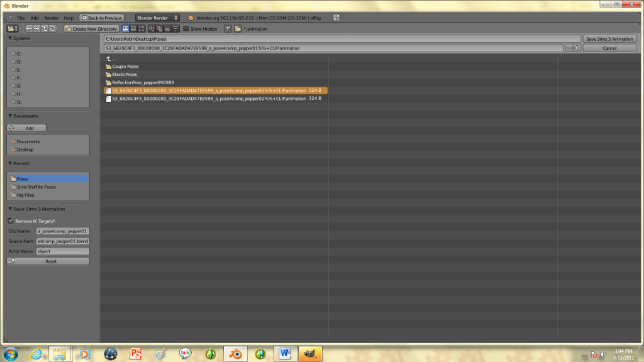Edit the Clip Name field

coord(62,231)
